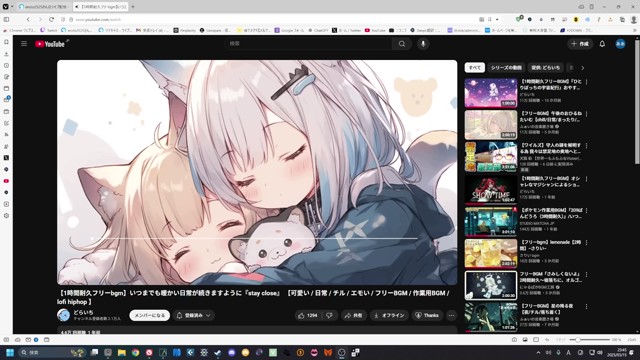Image resolution: width=640 pixels, height=360 pixels.
Task: Click the youtube.com address bar
Action: [269, 19]
